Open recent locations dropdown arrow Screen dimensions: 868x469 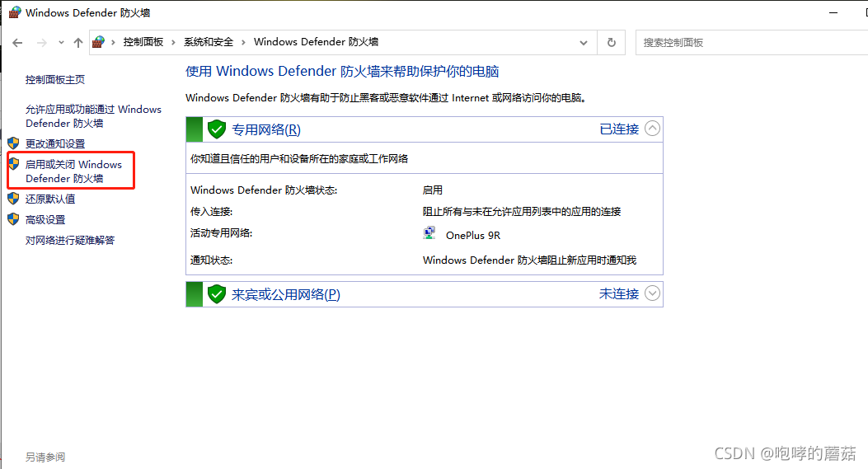click(x=61, y=43)
